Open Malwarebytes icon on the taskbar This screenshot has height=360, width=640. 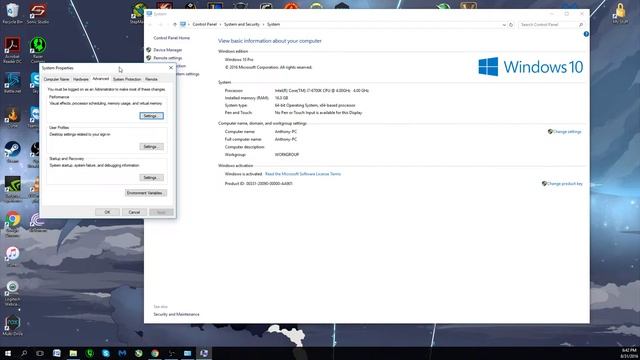122,353
